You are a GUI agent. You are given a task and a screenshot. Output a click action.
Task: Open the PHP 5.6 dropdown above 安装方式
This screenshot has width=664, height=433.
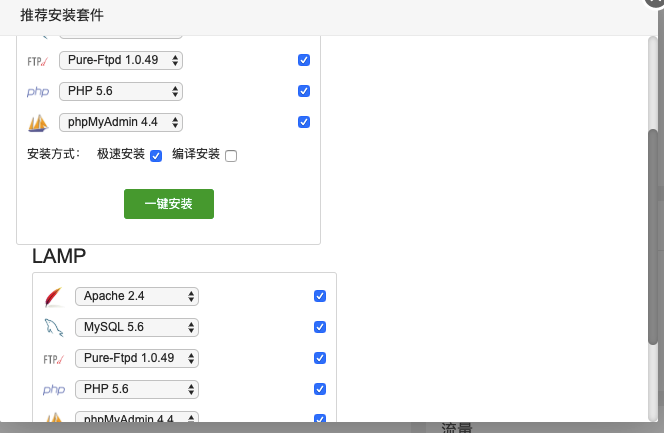121,91
